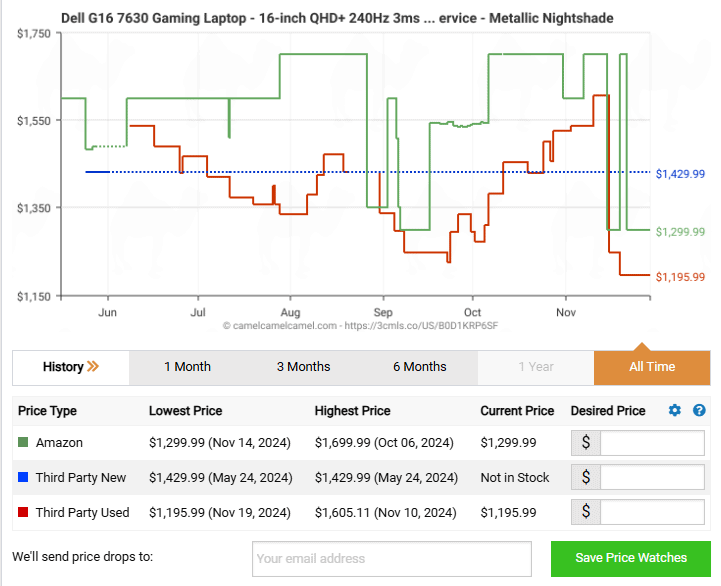The width and height of the screenshot is (721, 586).
Task: Open the blue question mark help icon
Action: coord(699,410)
